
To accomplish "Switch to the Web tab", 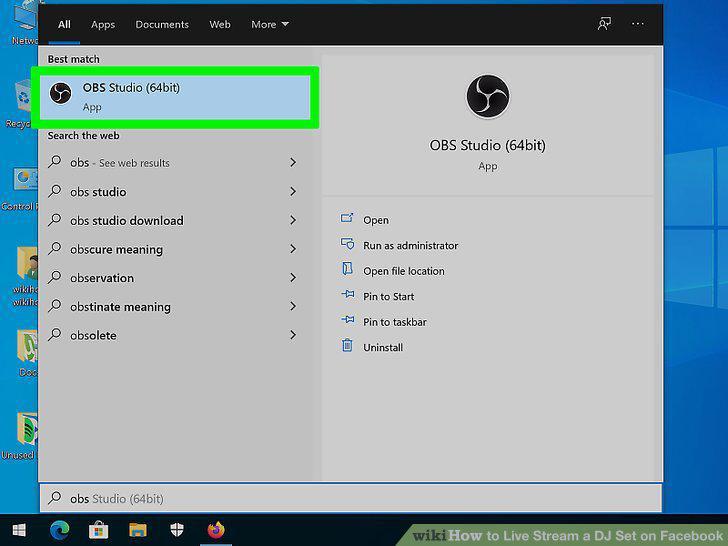I will point(220,25).
